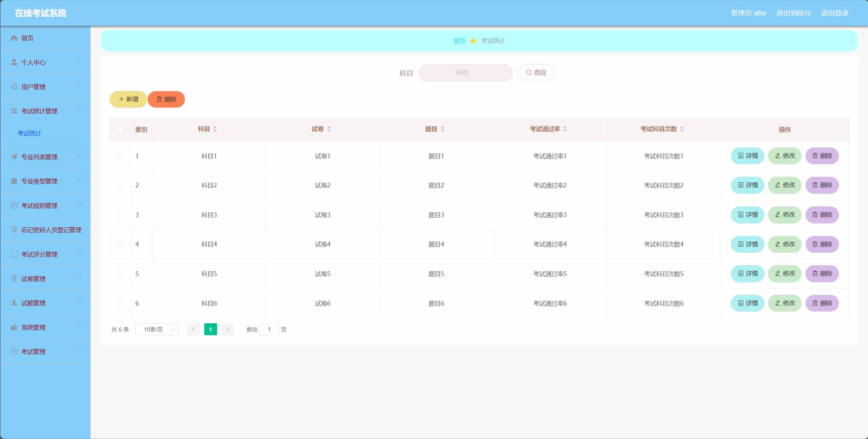Image resolution: width=868 pixels, height=439 pixels.
Task: Check the checkbox for row 4
Action: pos(119,244)
